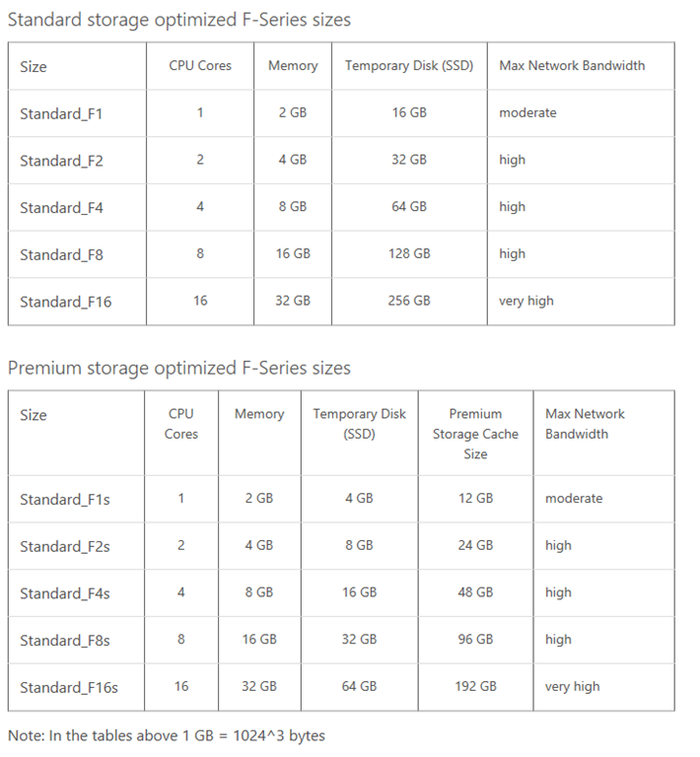This screenshot has width=700, height=757.
Task: Select the 12 GB cache size cell
Action: coord(475,498)
